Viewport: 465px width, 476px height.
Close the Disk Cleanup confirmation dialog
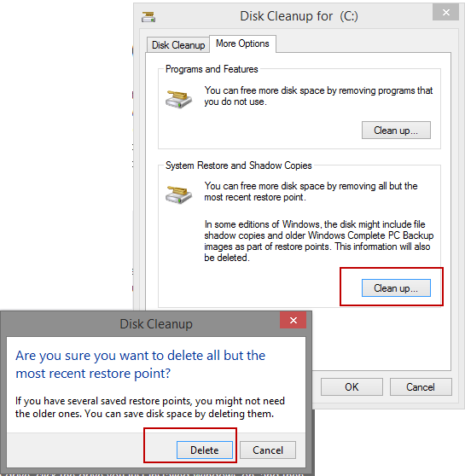pos(294,320)
